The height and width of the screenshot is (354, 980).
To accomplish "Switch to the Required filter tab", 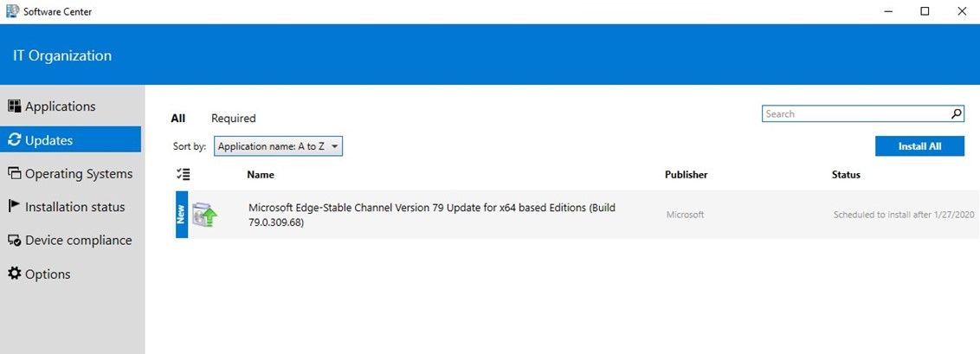I will 233,118.
